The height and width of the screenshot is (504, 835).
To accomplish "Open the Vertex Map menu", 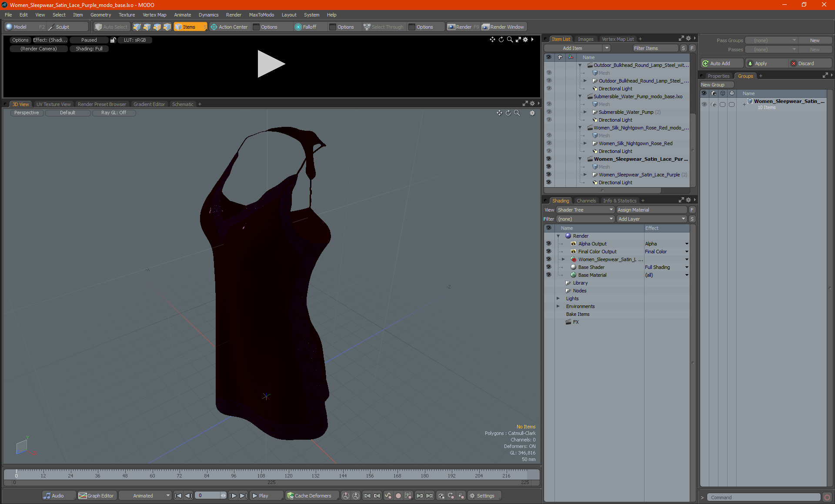I will coord(154,15).
